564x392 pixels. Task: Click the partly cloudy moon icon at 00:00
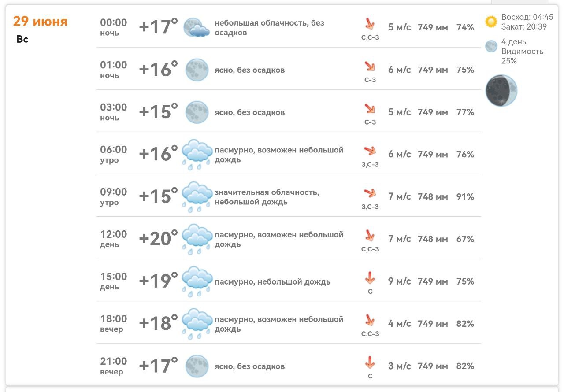[x=197, y=27]
